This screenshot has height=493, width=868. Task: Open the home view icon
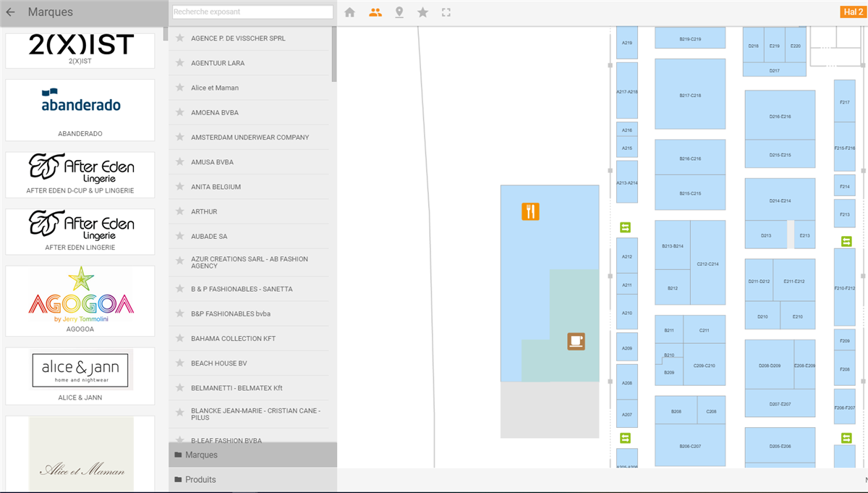point(350,12)
